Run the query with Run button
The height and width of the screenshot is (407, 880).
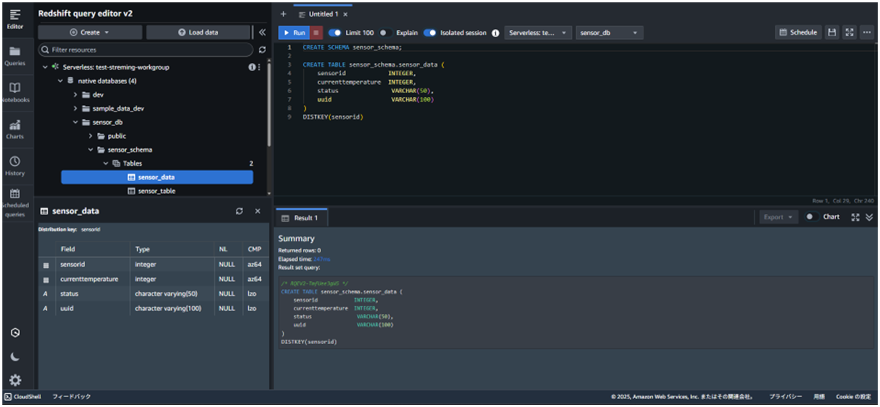293,32
